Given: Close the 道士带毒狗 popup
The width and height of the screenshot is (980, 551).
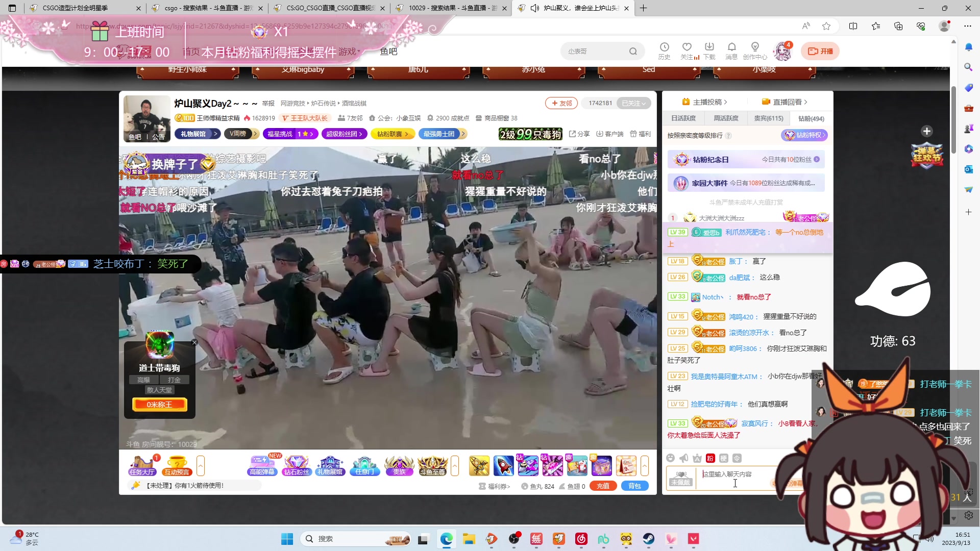Looking at the screenshot, I should pos(194,342).
